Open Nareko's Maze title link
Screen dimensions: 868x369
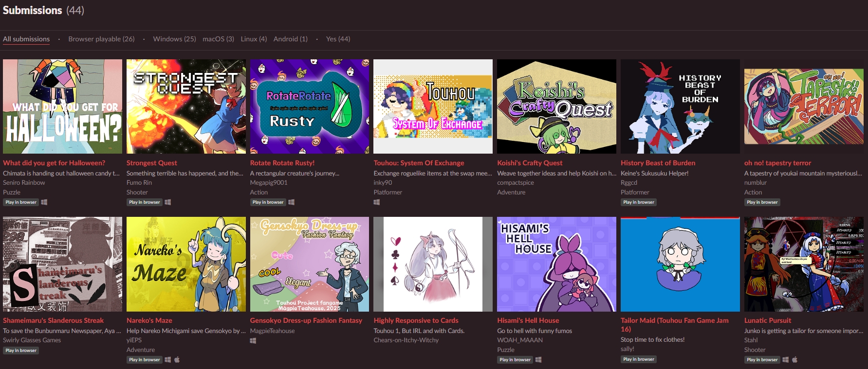pos(149,320)
